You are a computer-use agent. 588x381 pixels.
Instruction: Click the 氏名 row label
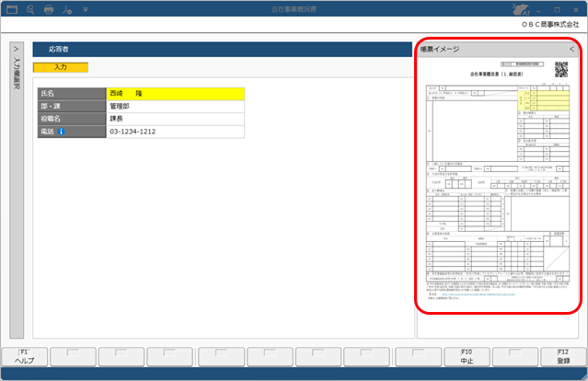point(72,93)
